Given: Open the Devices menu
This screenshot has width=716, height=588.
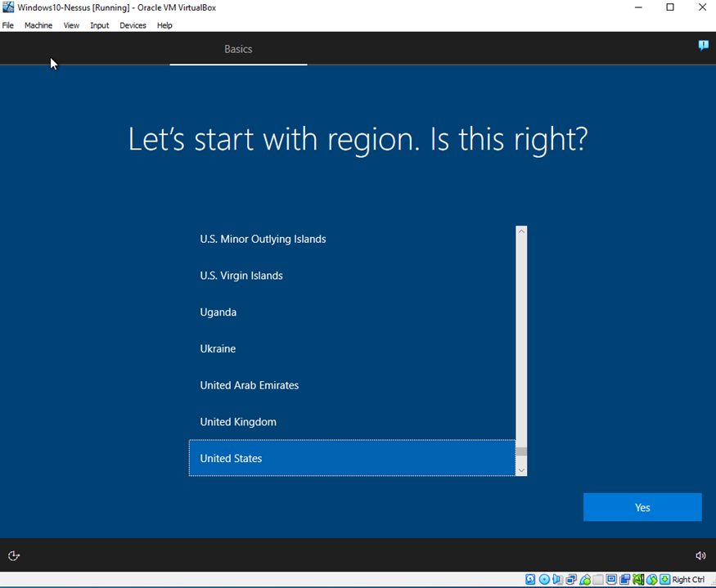Looking at the screenshot, I should (x=133, y=25).
